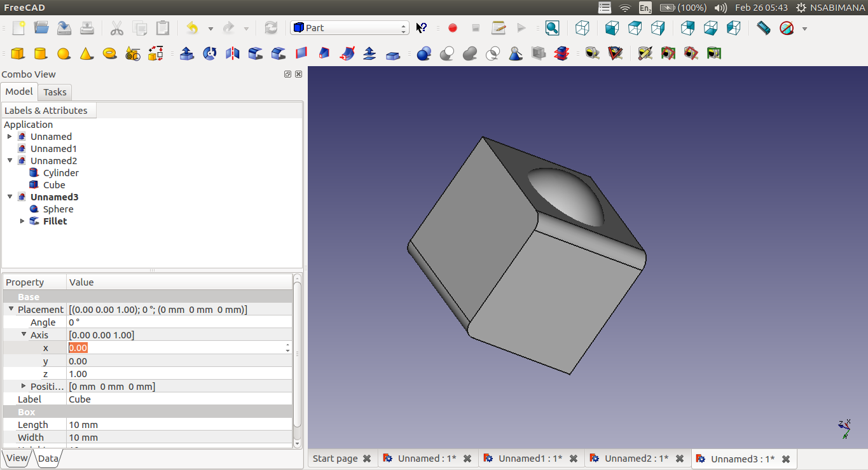Click the Revolve tool icon

coord(210,53)
